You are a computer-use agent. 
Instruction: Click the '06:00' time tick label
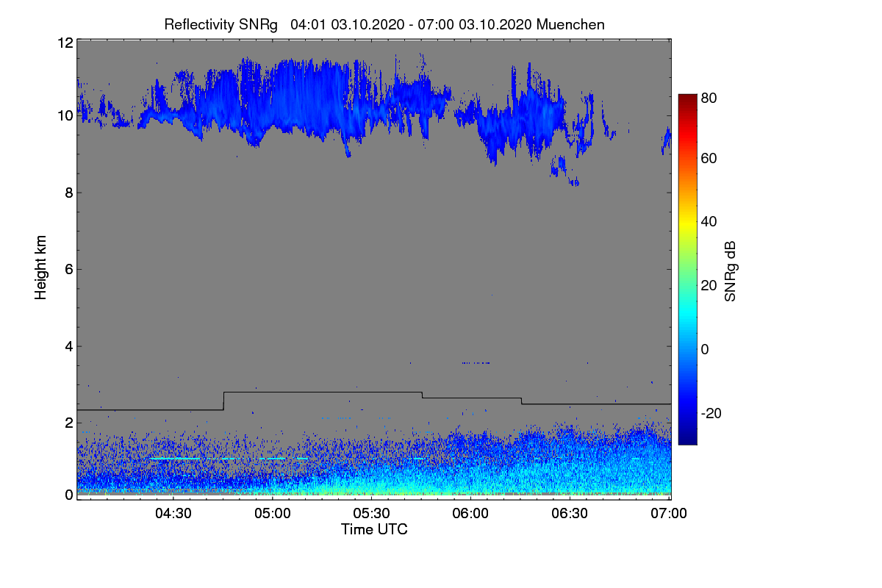tap(470, 514)
